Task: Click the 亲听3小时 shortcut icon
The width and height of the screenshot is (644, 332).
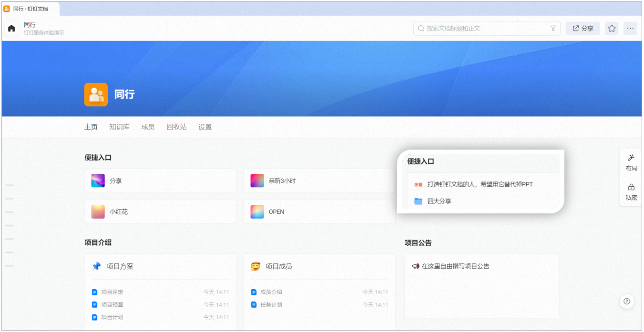Action: [257, 181]
